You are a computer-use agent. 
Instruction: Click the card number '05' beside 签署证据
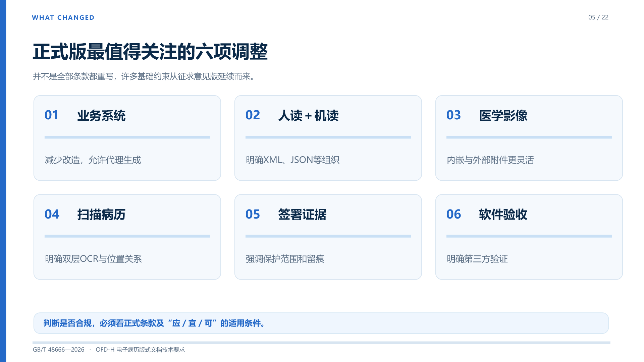pos(253,214)
